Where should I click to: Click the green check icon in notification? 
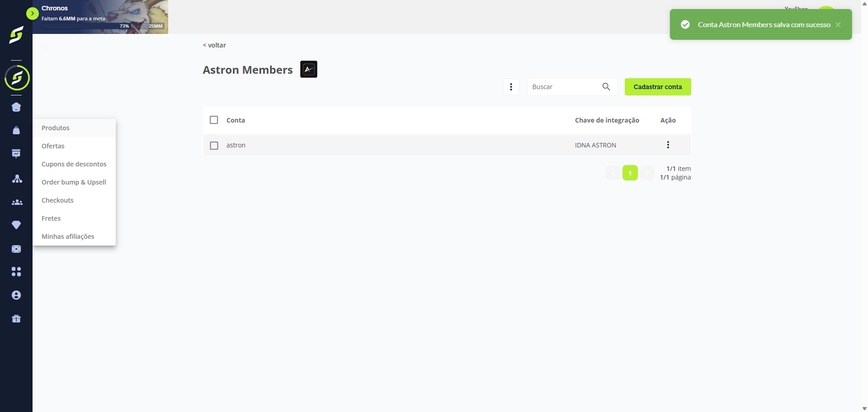click(685, 24)
